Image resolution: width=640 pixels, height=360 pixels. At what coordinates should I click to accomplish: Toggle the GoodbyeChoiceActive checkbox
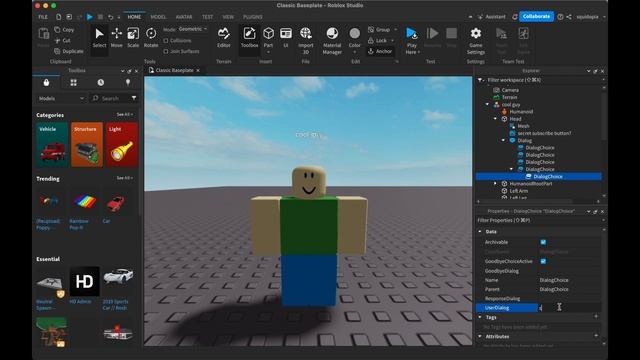pyautogui.click(x=543, y=261)
